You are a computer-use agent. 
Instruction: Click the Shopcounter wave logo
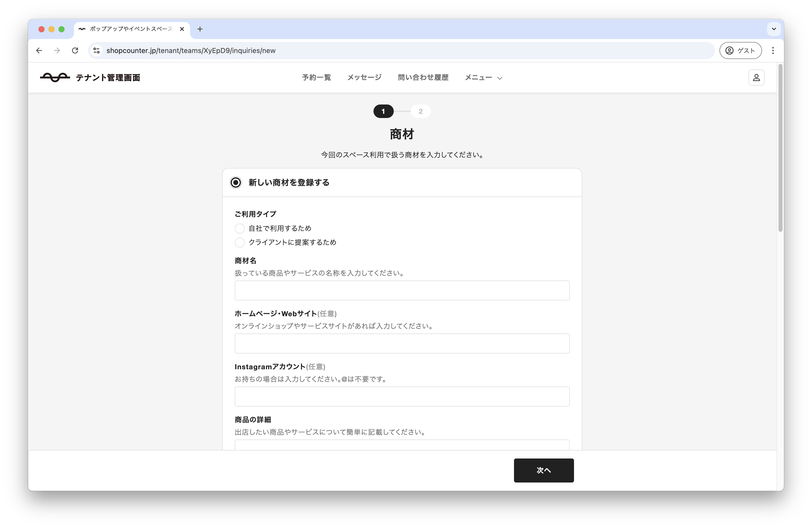[55, 77]
